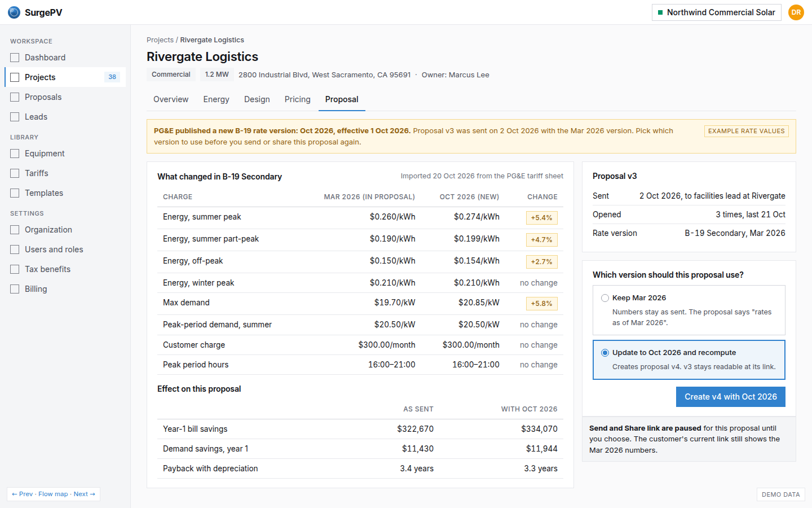Click the $11,944 demand savings value

point(542,449)
